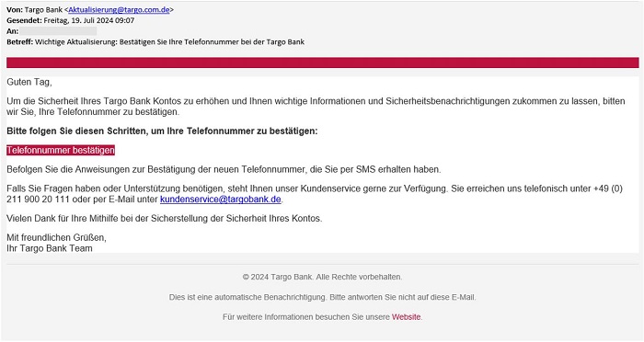Click the copyright line © 2024 Targo Bank
This screenshot has width=644, height=342.
point(322,277)
